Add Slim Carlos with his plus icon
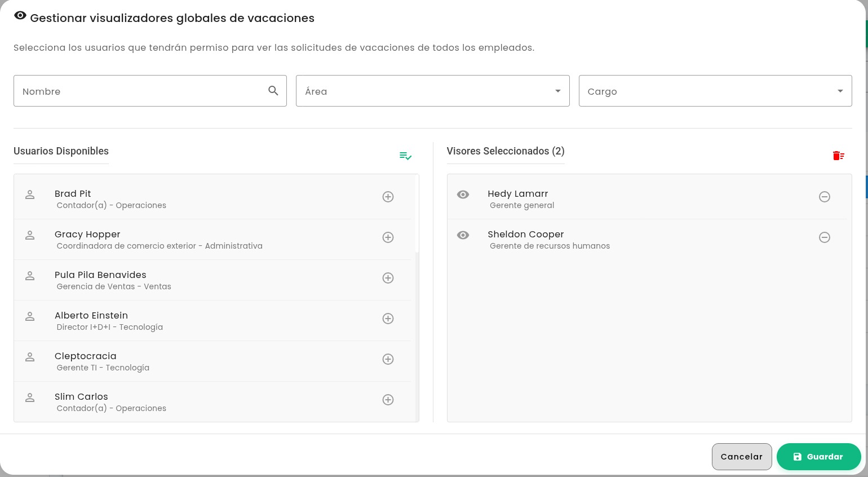868x477 pixels. tap(388, 400)
